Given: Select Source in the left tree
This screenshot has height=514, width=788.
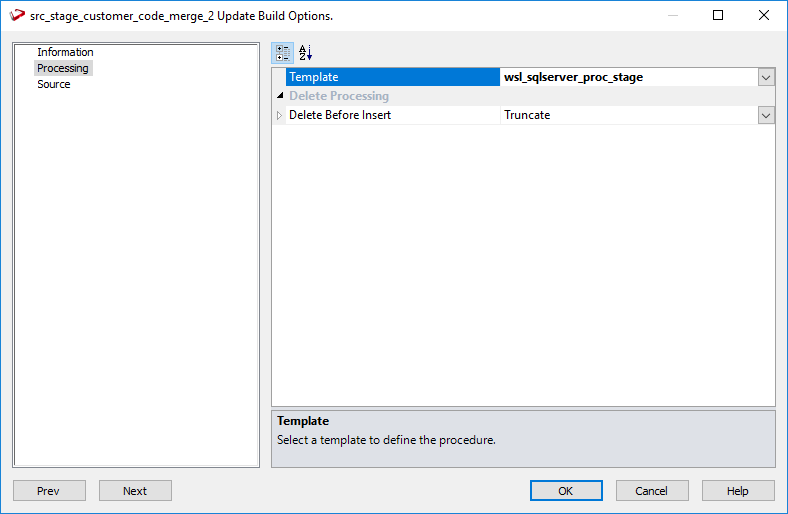Looking at the screenshot, I should click(54, 84).
